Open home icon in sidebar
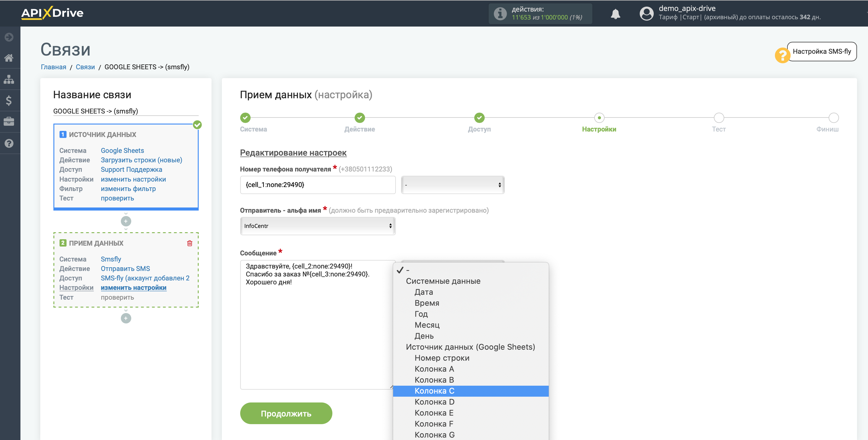Screen dimensions: 868x440 (9, 58)
